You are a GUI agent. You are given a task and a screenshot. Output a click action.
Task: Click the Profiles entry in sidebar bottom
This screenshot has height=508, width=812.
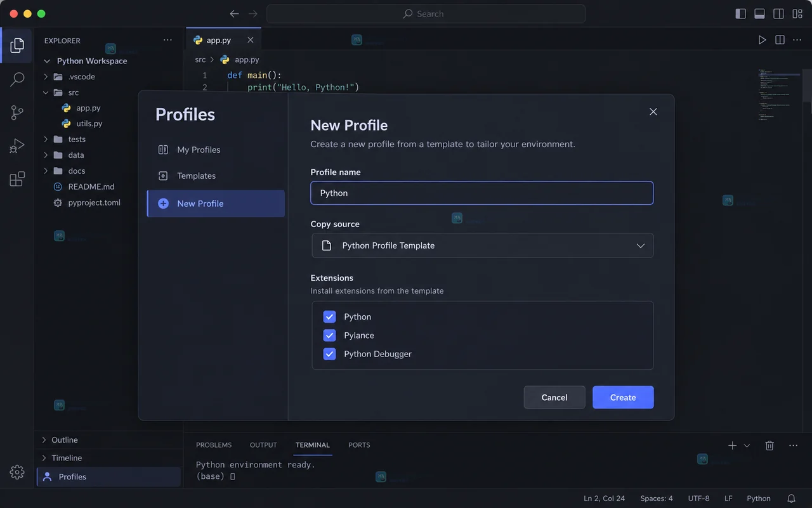tap(109, 477)
